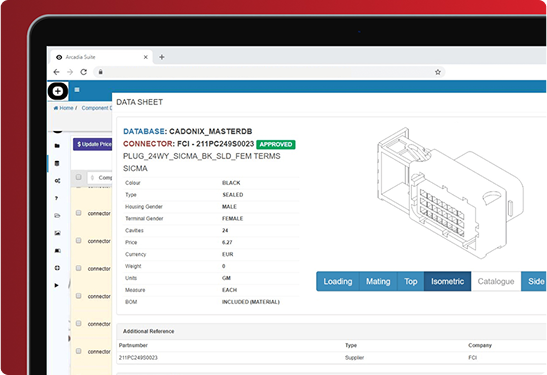Screen dimensions: 547x375
Task: Switch to the Arcadia Suite tab
Action: (x=101, y=57)
